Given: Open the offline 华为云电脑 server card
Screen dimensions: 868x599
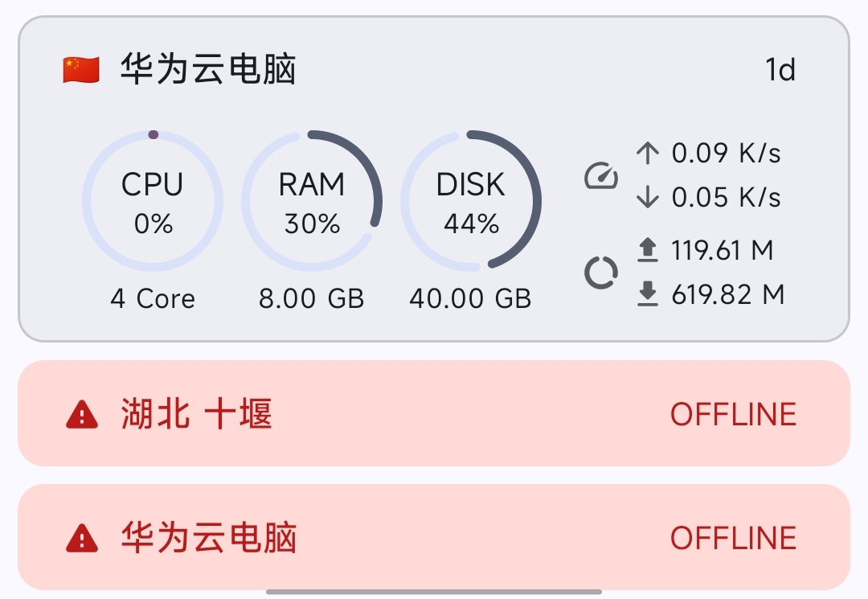Looking at the screenshot, I should (434, 537).
